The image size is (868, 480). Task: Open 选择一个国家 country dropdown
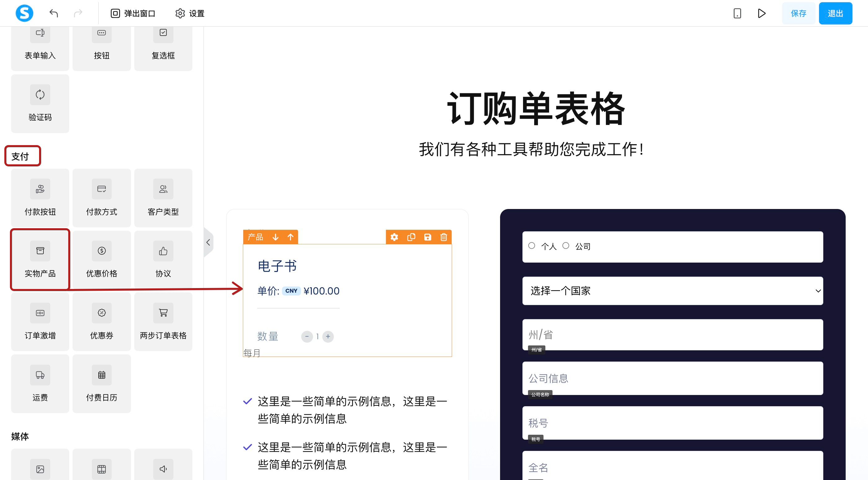672,291
